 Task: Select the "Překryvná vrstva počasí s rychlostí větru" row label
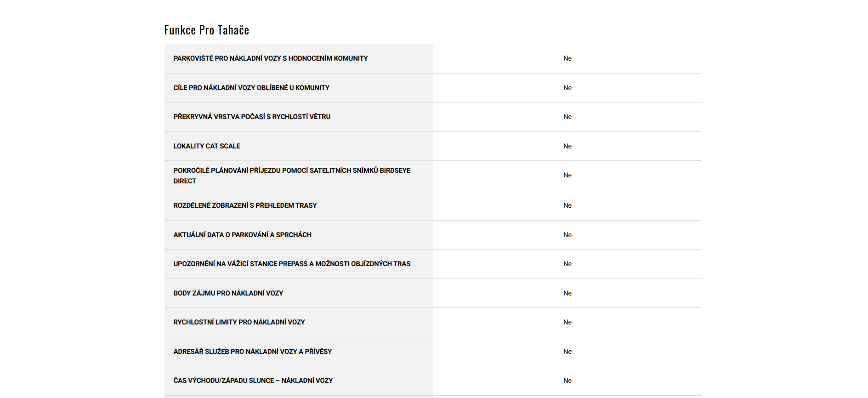click(x=252, y=117)
